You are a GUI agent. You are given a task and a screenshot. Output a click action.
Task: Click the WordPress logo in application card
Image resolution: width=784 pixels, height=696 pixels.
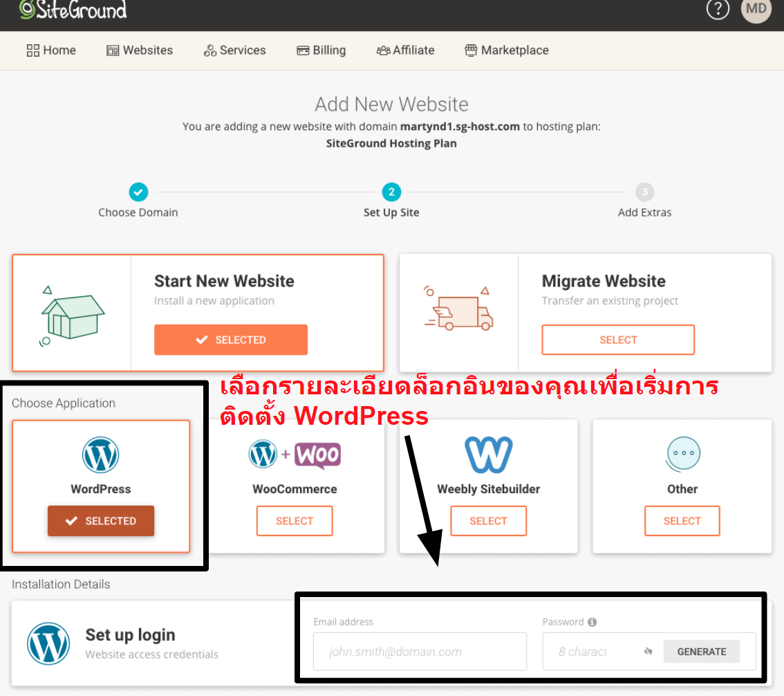(x=100, y=455)
